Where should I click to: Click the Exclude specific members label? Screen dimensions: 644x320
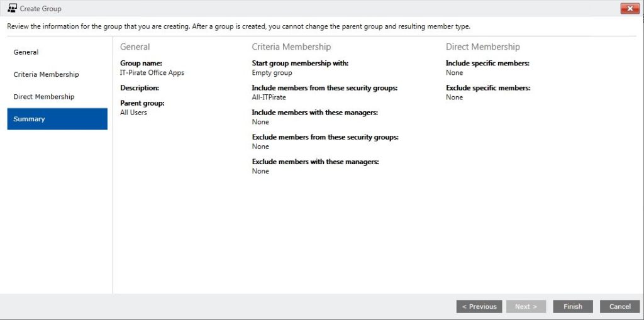coord(488,88)
